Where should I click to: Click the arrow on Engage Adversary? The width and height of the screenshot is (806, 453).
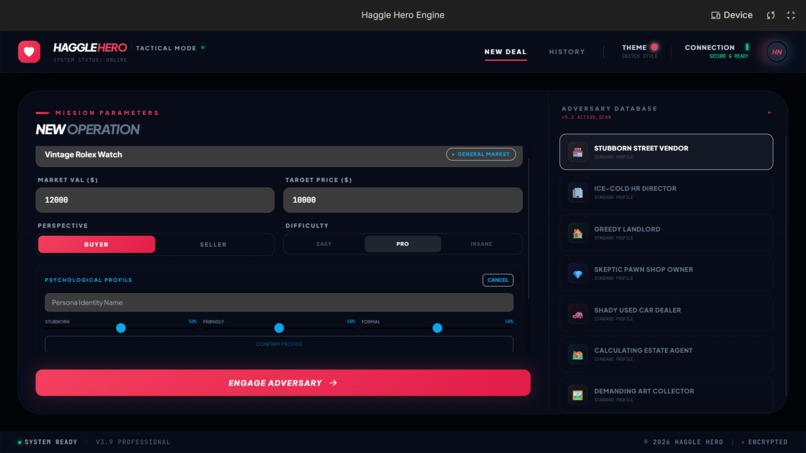coord(333,383)
